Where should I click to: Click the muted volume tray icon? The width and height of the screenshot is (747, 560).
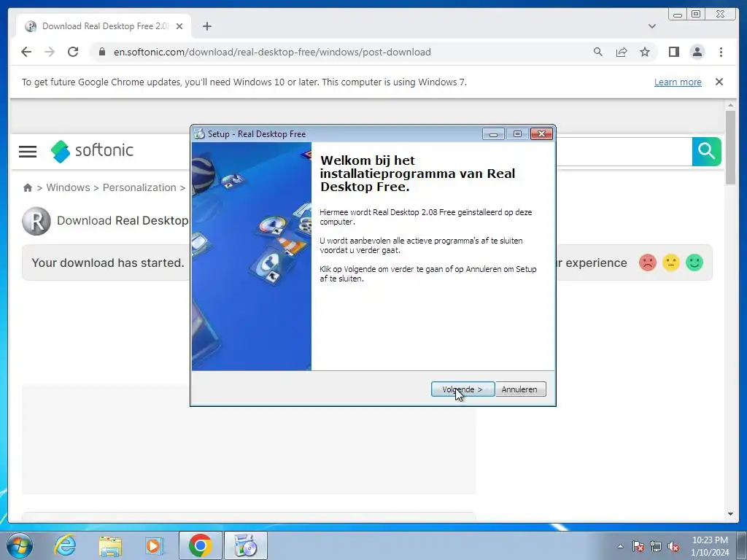(x=673, y=546)
